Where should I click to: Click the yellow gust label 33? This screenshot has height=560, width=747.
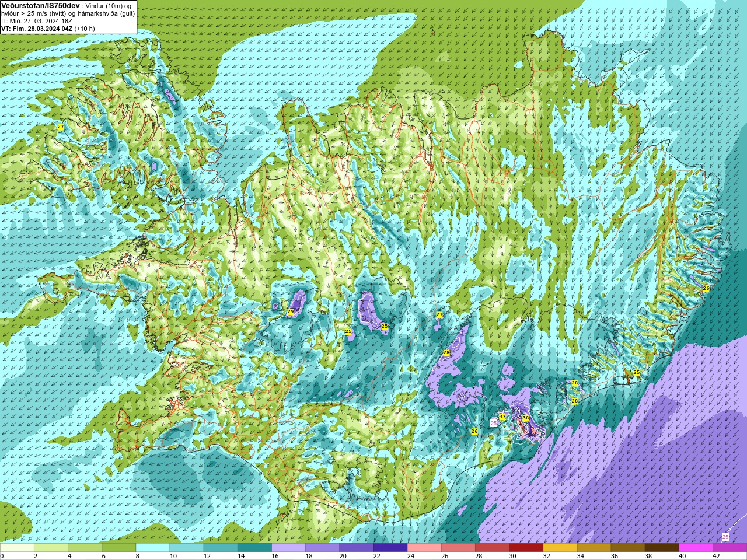pos(502,416)
